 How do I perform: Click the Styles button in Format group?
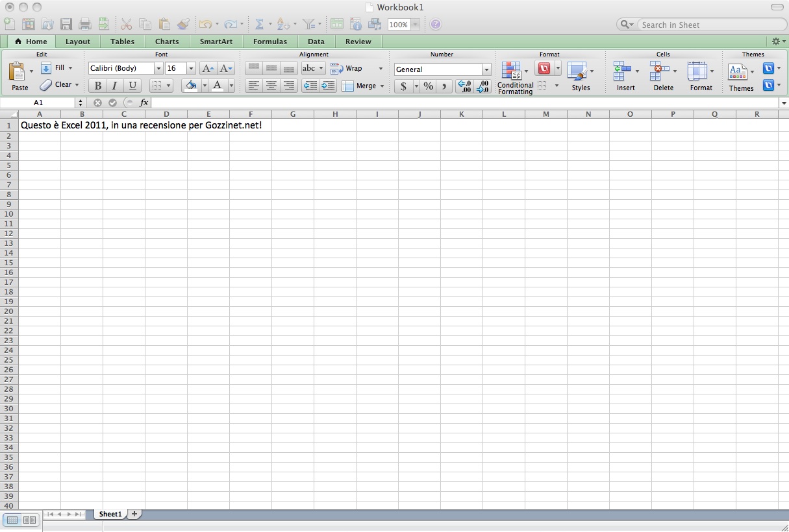[x=580, y=77]
